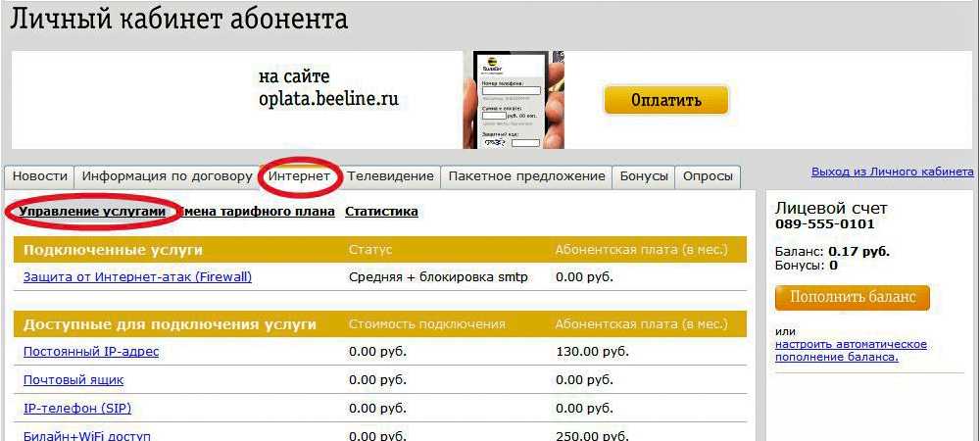
Task: Select Постоянный IP-адрес service link
Action: pos(91,351)
